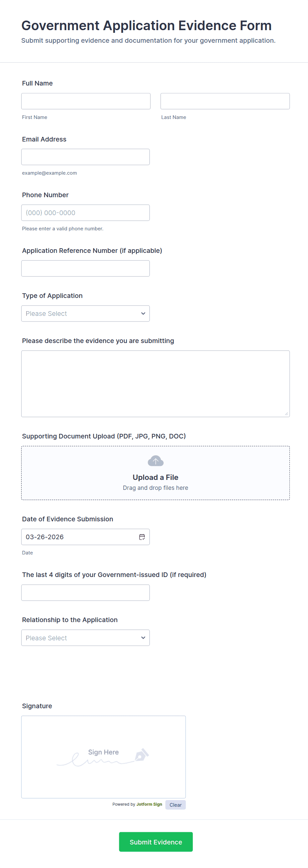
Task: Click the calendar icon in date field
Action: [142, 537]
